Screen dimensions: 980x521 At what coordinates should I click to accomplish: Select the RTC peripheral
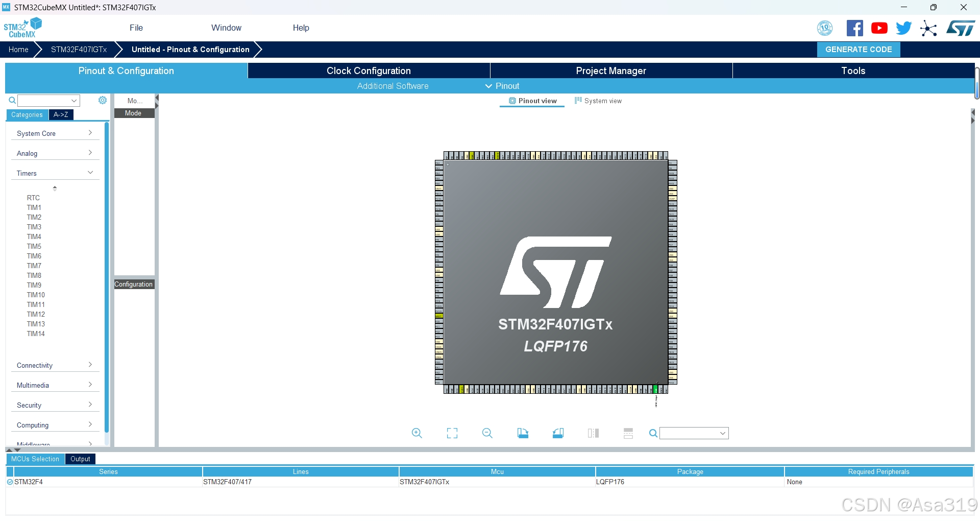pos(33,198)
